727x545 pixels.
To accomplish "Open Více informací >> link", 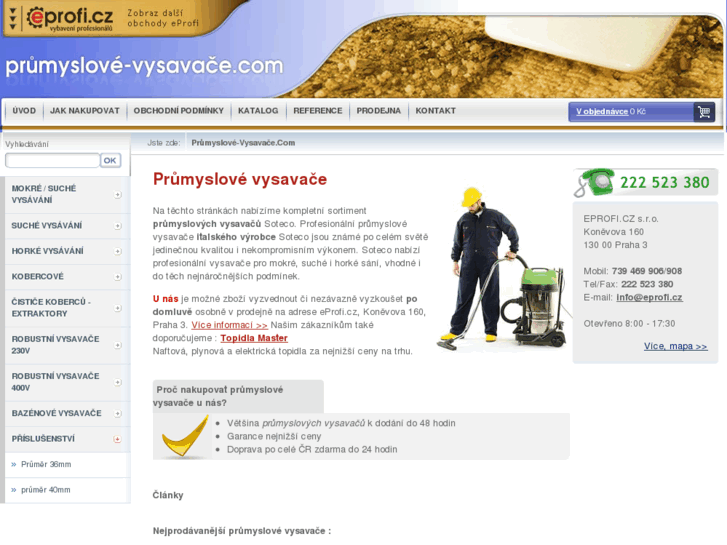I will tap(230, 325).
